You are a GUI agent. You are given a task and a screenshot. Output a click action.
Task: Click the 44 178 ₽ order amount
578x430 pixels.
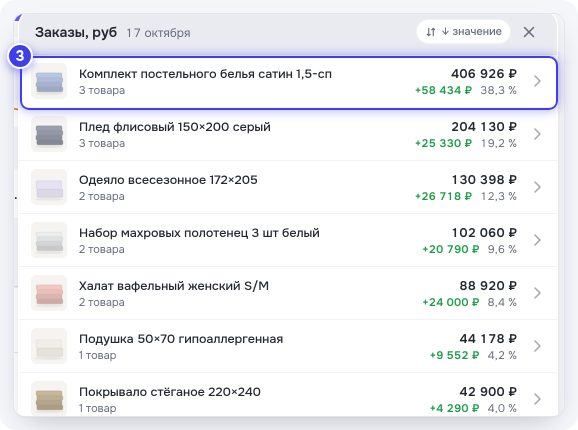pos(488,339)
